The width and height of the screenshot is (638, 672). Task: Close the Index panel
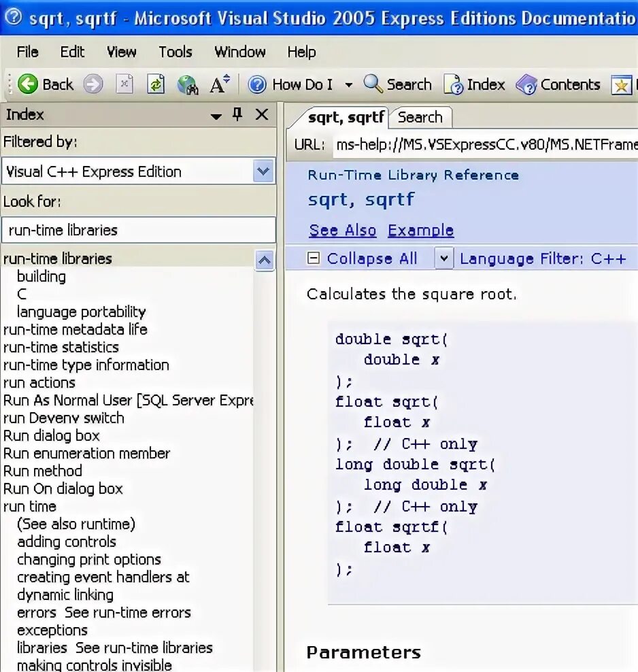pyautogui.click(x=262, y=114)
